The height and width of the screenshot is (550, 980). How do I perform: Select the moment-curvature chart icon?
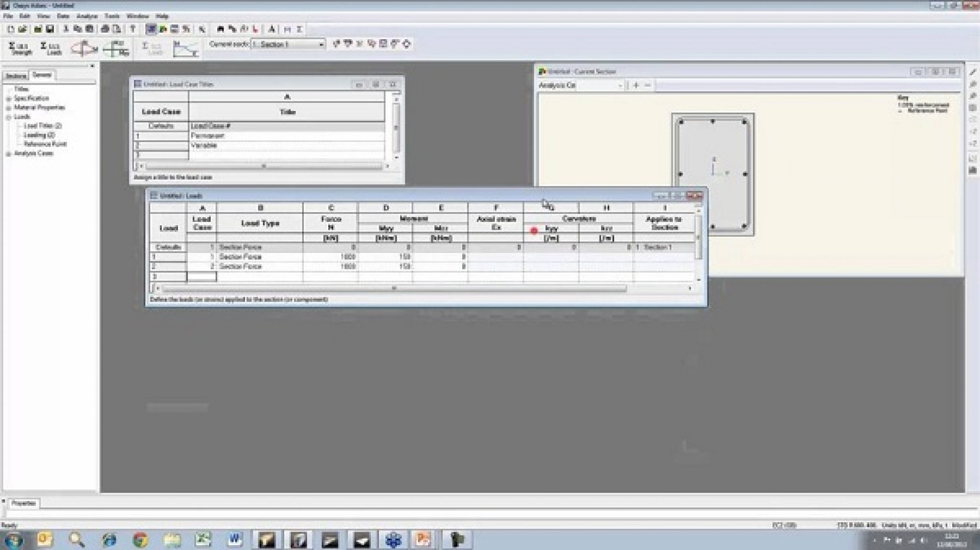pos(187,47)
